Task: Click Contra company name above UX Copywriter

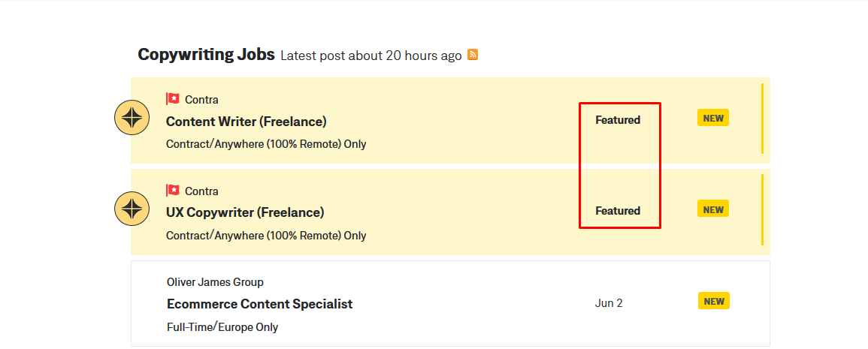Action: click(x=201, y=191)
